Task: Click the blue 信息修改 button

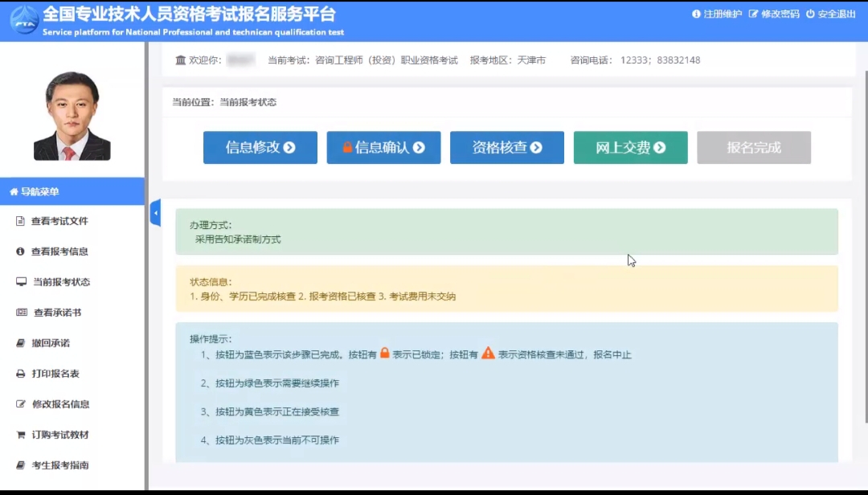Action: pyautogui.click(x=260, y=148)
